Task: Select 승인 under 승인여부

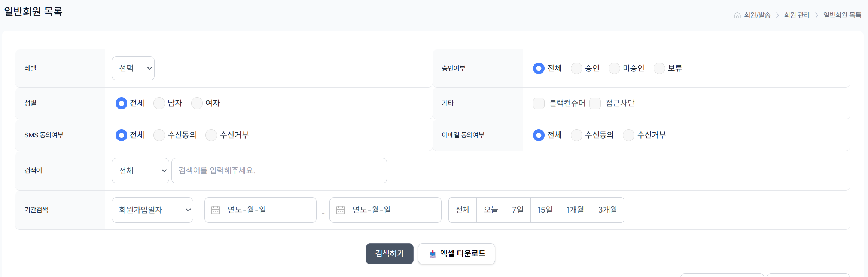Action: [576, 68]
